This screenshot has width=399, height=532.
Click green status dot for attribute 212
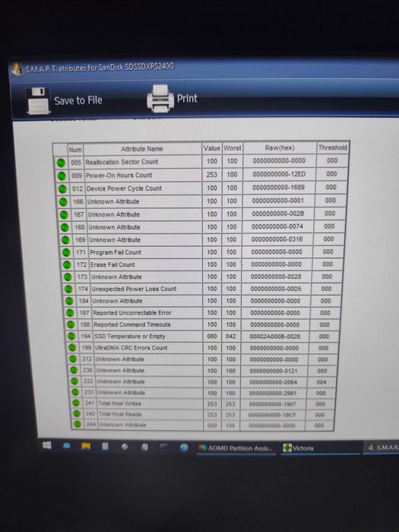pyautogui.click(x=73, y=359)
